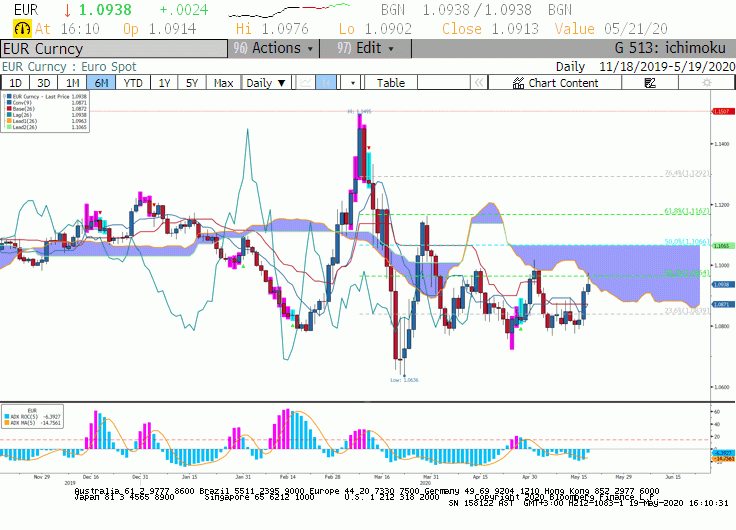Image resolution: width=736 pixels, height=530 pixels.
Task: Open the annotation edit pencil icon
Action: (x=650, y=83)
